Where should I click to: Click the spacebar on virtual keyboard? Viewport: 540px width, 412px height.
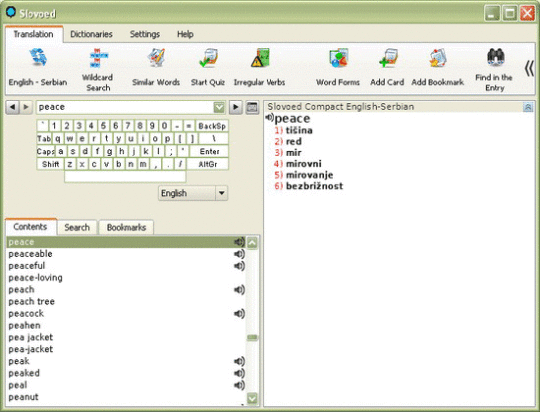(125, 177)
